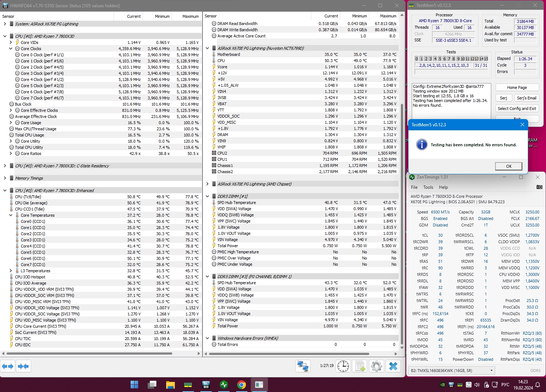
Task: Open Task View from the taskbar
Action: pos(152,384)
